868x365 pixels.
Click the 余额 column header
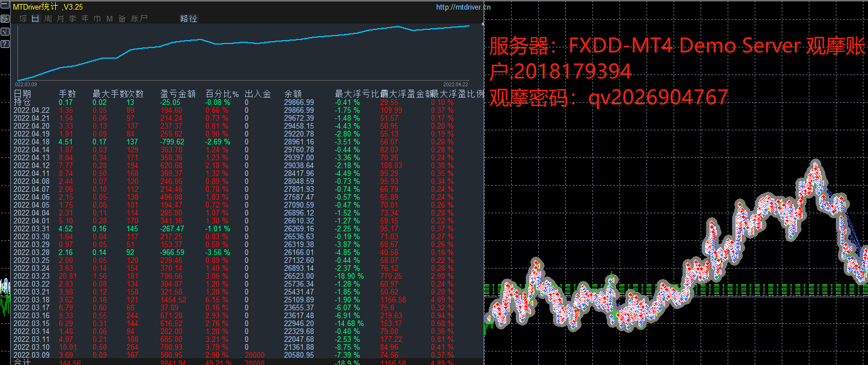[x=293, y=94]
